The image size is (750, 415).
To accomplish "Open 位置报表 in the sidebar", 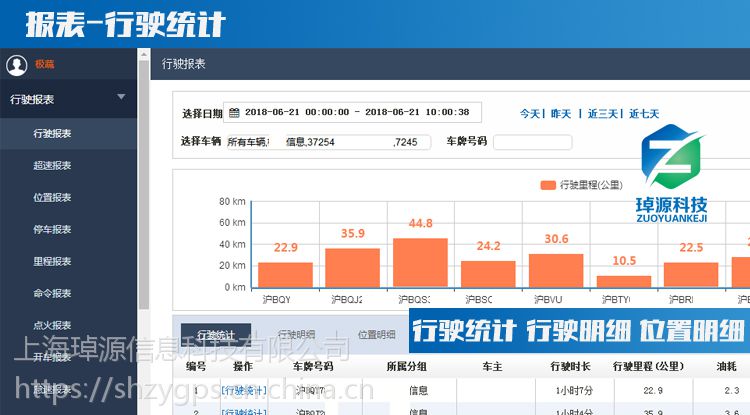I will [52, 197].
